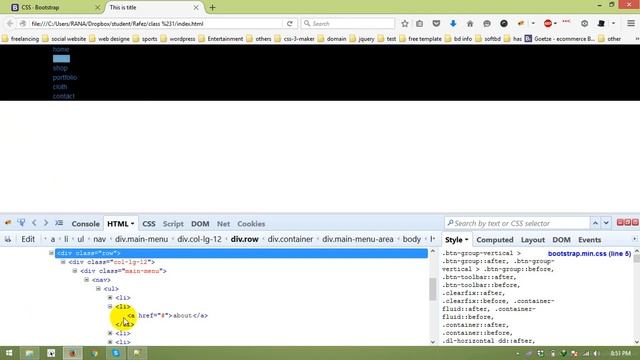The image size is (640, 360).
Task: Click the black circular extension icon
Action: tap(504, 24)
